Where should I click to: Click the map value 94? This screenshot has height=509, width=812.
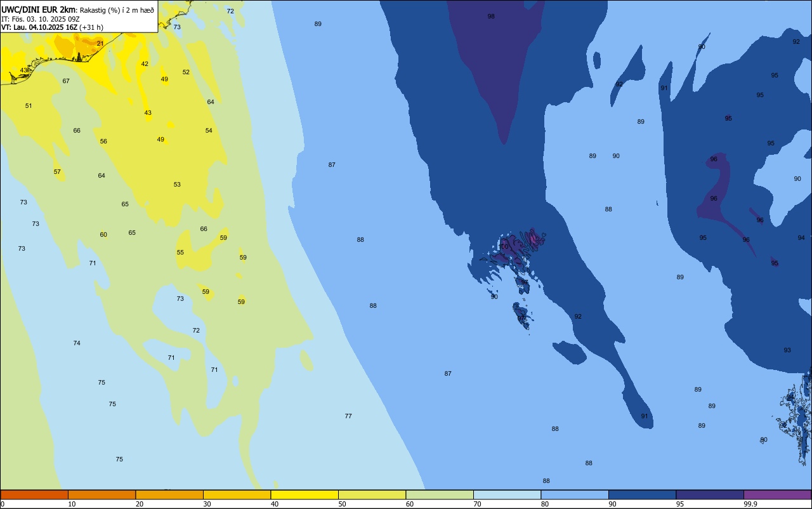point(801,238)
